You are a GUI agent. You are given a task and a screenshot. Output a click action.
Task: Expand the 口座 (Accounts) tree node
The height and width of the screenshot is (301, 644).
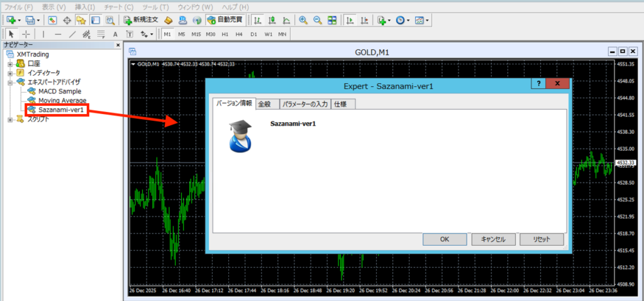pyautogui.click(x=10, y=64)
